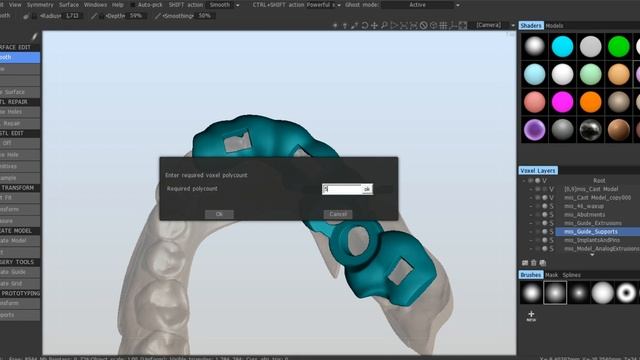640x360 pixels.
Task: Select the ring-shaped brush thumbnail
Action: pos(626,293)
